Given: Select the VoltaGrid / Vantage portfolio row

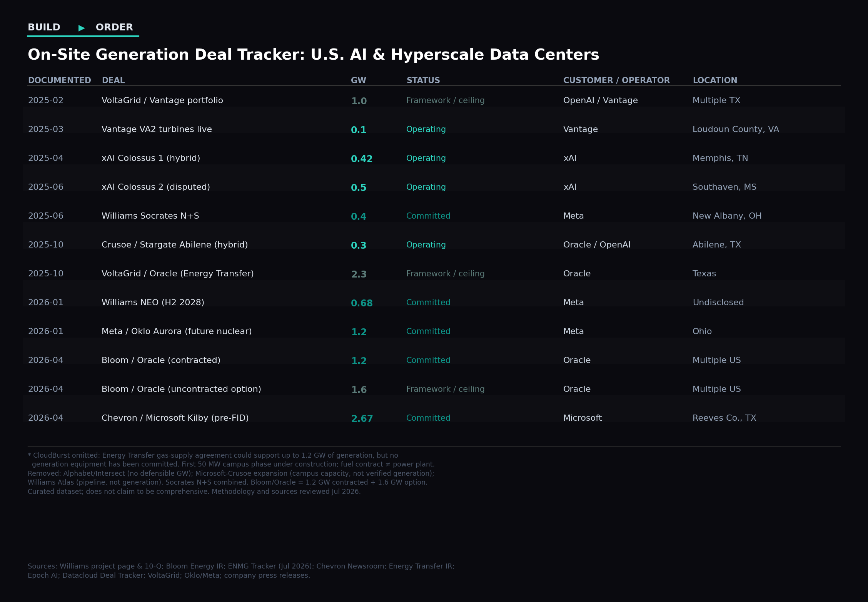Looking at the screenshot, I should [x=434, y=100].
